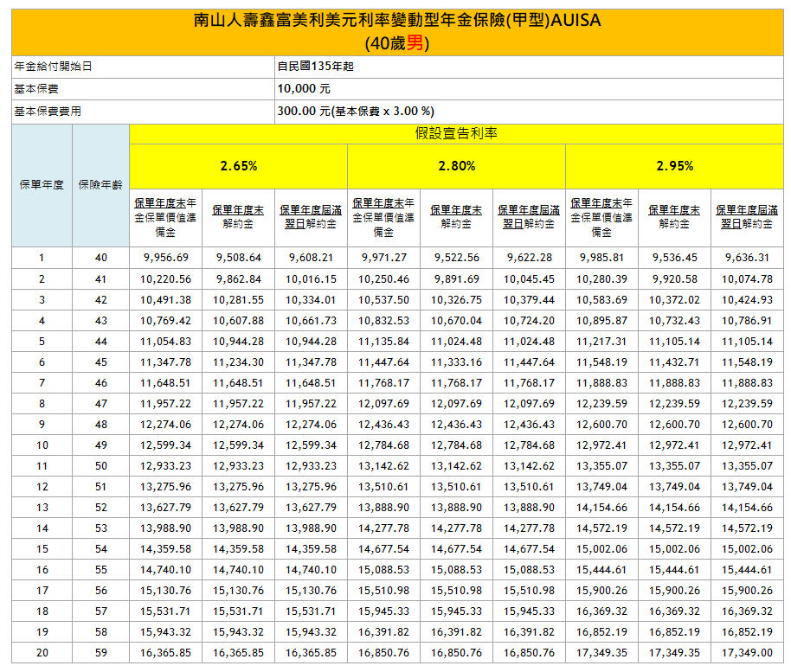Click the 保險年齡 column header
Viewport: 791px width, 672px height.
(x=100, y=185)
